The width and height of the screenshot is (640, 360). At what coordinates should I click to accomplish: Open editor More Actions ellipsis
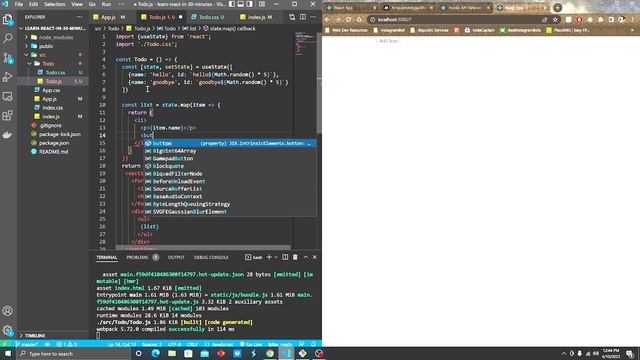313,17
